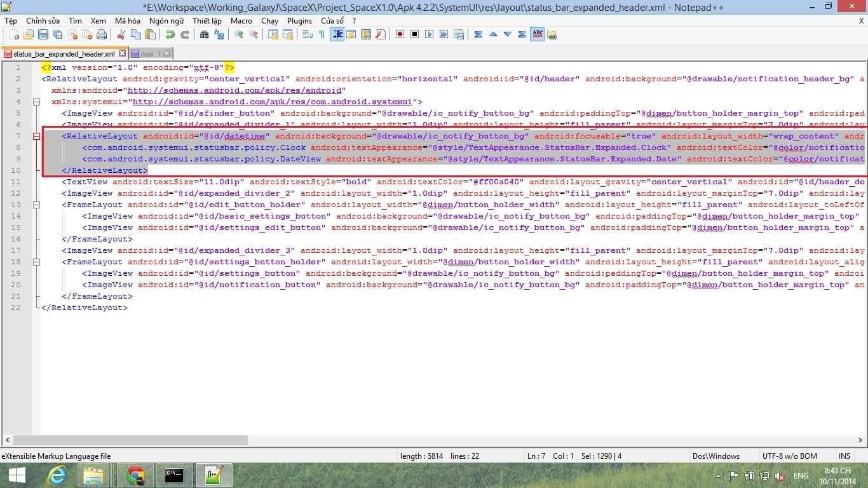Open the Thiết lập menu
Image resolution: width=868 pixels, height=488 pixels.
pos(207,20)
